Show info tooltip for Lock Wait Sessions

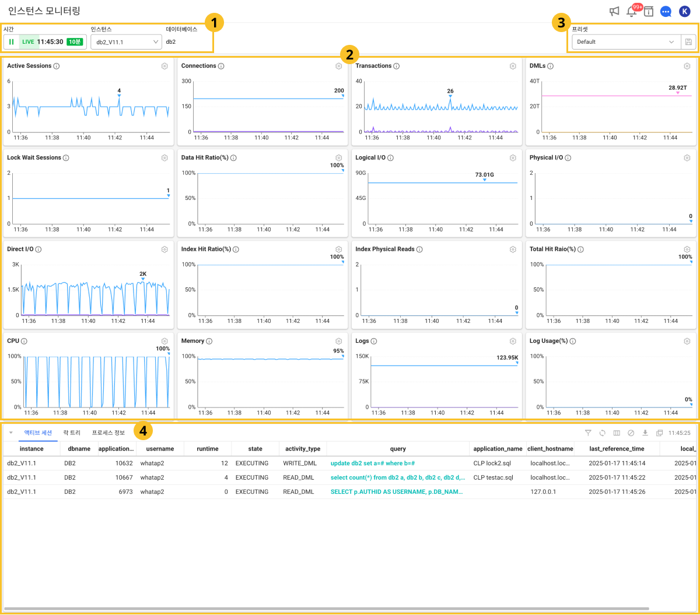(x=66, y=158)
